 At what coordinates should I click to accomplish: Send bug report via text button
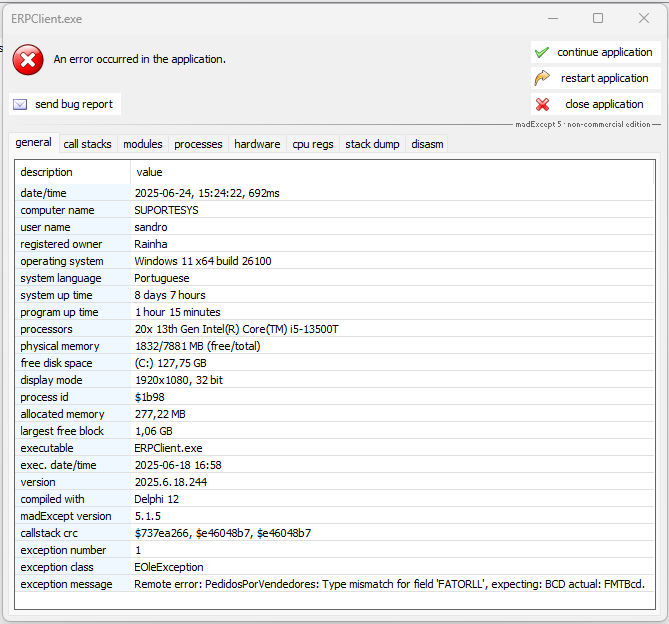(x=74, y=104)
